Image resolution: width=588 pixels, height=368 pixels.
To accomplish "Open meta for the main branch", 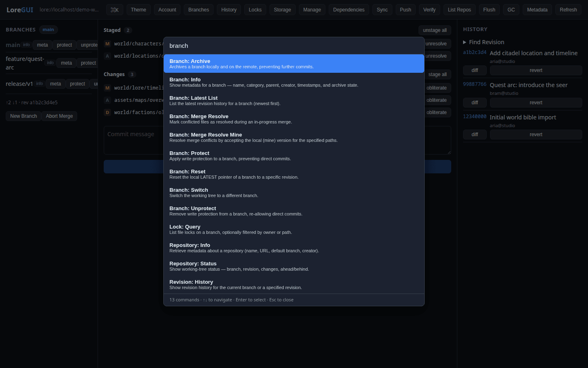I will [x=42, y=45].
